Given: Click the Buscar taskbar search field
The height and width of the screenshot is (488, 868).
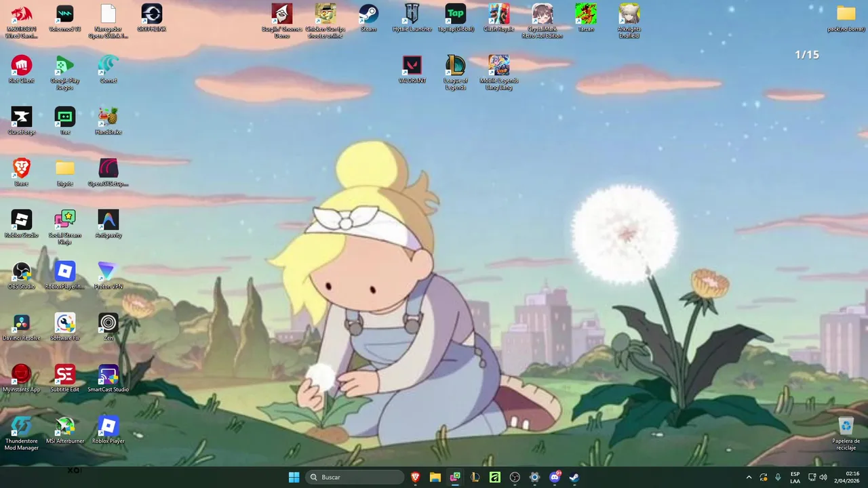Looking at the screenshot, I should point(355,477).
